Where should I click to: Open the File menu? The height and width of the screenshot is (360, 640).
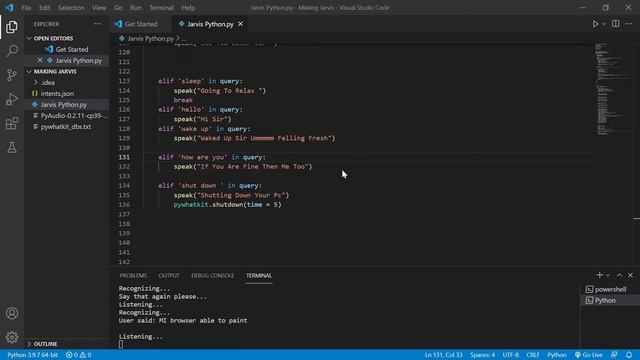pyautogui.click(x=26, y=8)
